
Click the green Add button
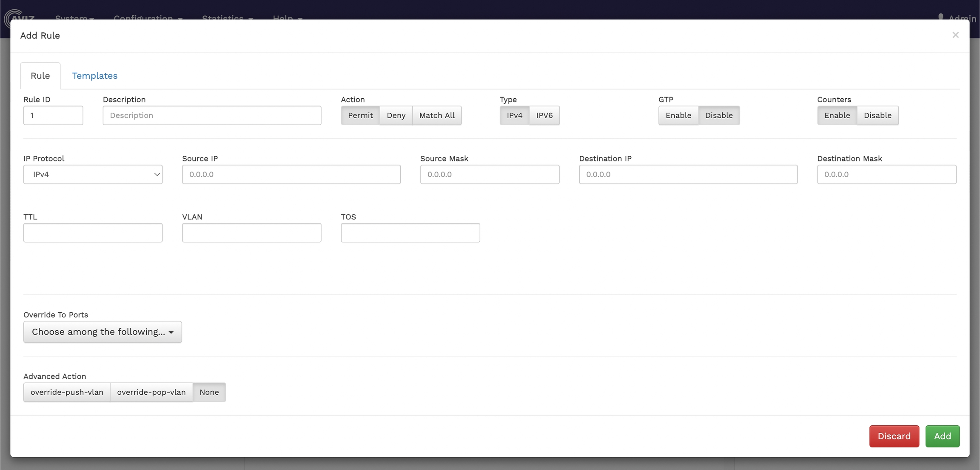coord(942,436)
